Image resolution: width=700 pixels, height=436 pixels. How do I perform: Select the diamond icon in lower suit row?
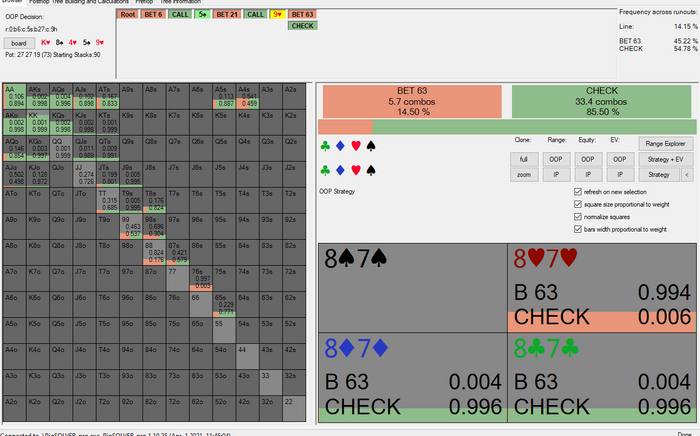point(340,170)
